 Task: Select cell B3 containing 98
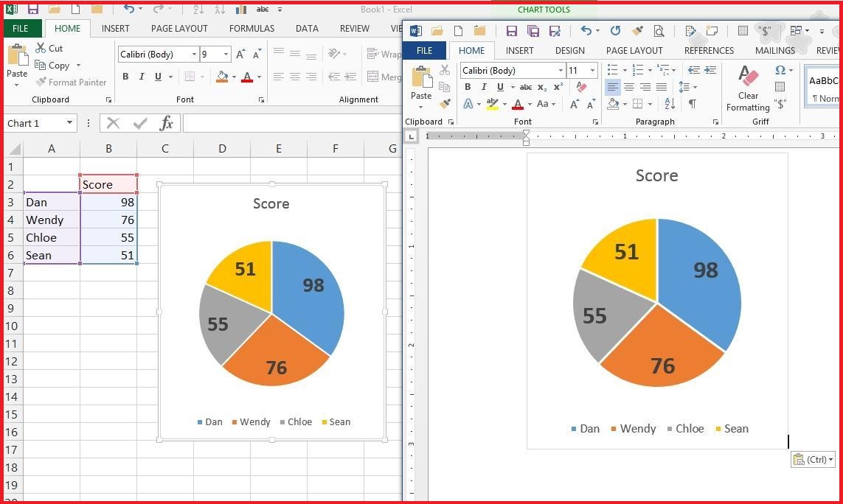click(108, 202)
